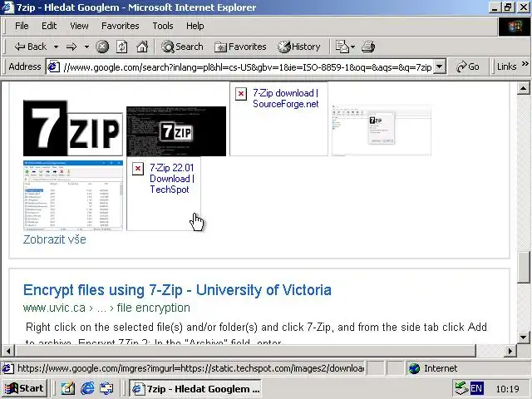
Task: Expand the Address bar dropdown list
Action: (x=439, y=66)
